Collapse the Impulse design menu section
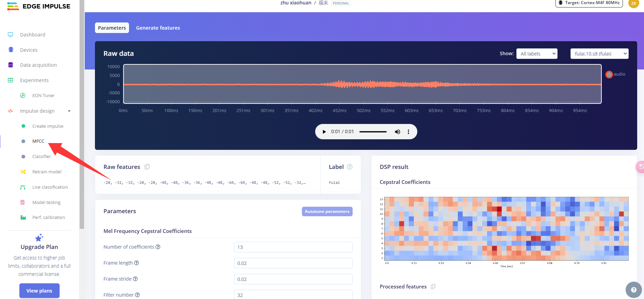This screenshot has width=644, height=299. pos(69,111)
